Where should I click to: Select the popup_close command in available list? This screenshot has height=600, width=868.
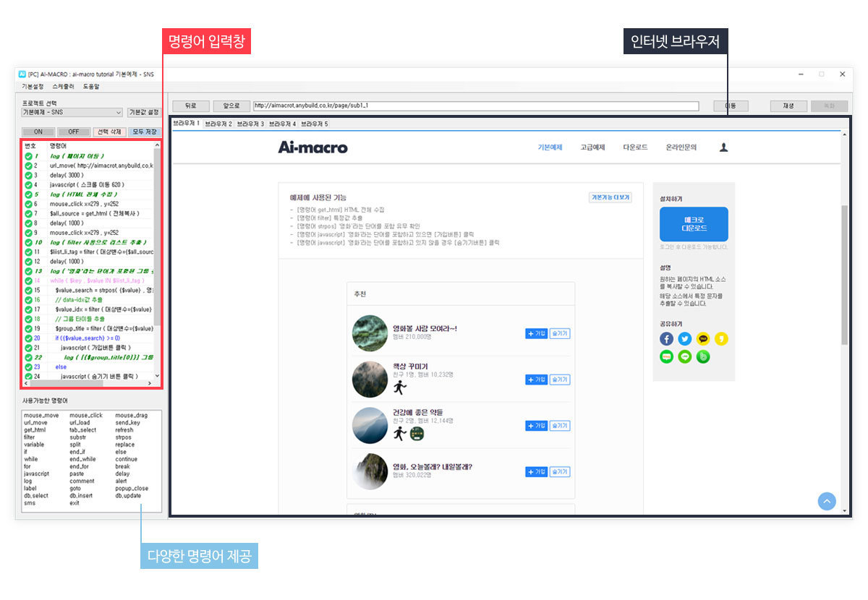pyautogui.click(x=132, y=489)
